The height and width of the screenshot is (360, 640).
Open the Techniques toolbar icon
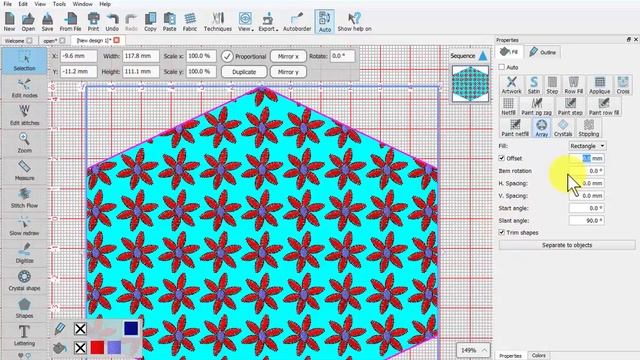pos(218,22)
